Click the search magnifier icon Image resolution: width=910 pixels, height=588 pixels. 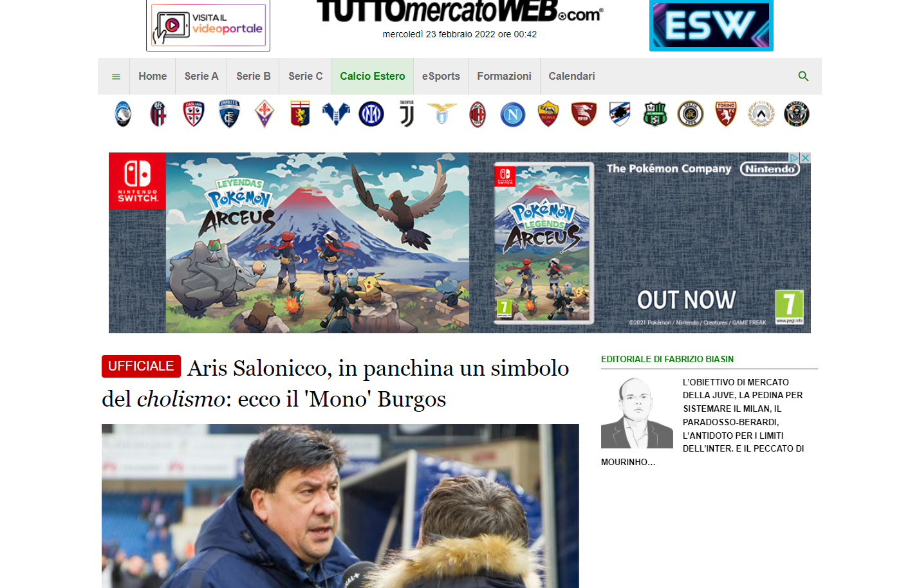point(803,76)
